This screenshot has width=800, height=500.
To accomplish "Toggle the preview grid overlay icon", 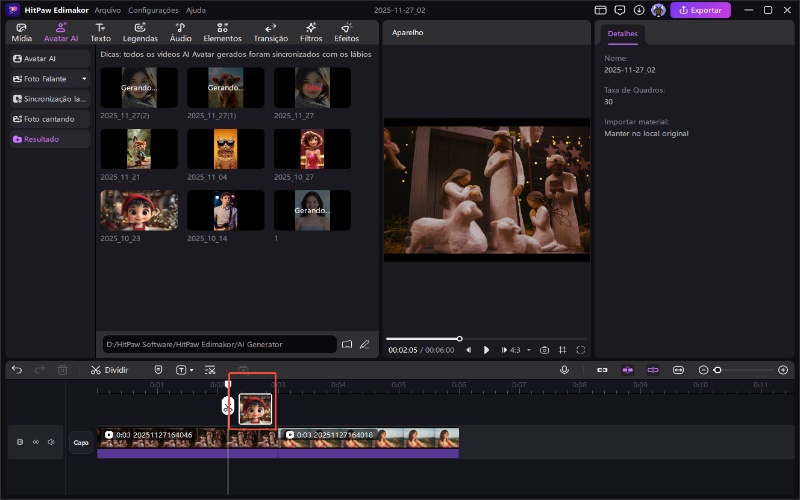I will tap(563, 350).
